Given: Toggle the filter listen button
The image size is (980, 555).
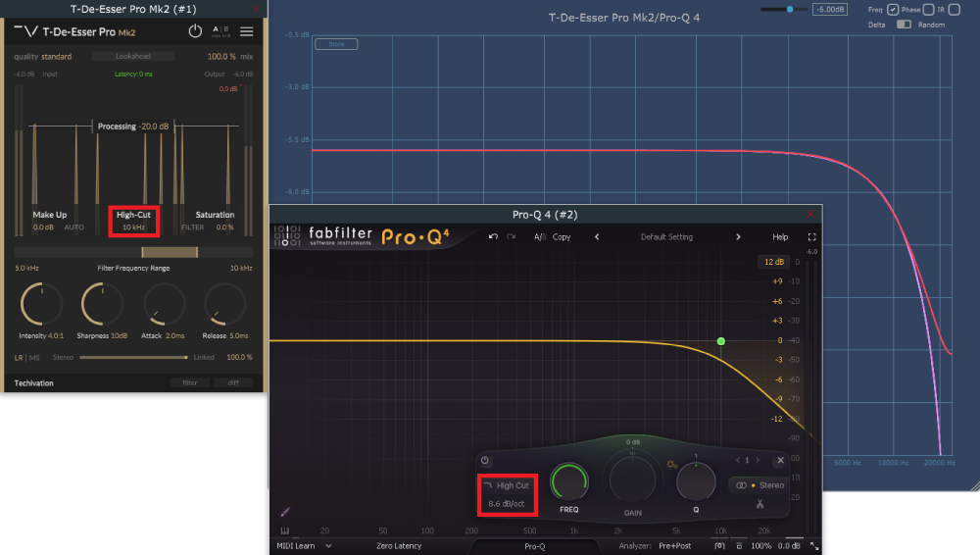Looking at the screenshot, I should (x=190, y=383).
